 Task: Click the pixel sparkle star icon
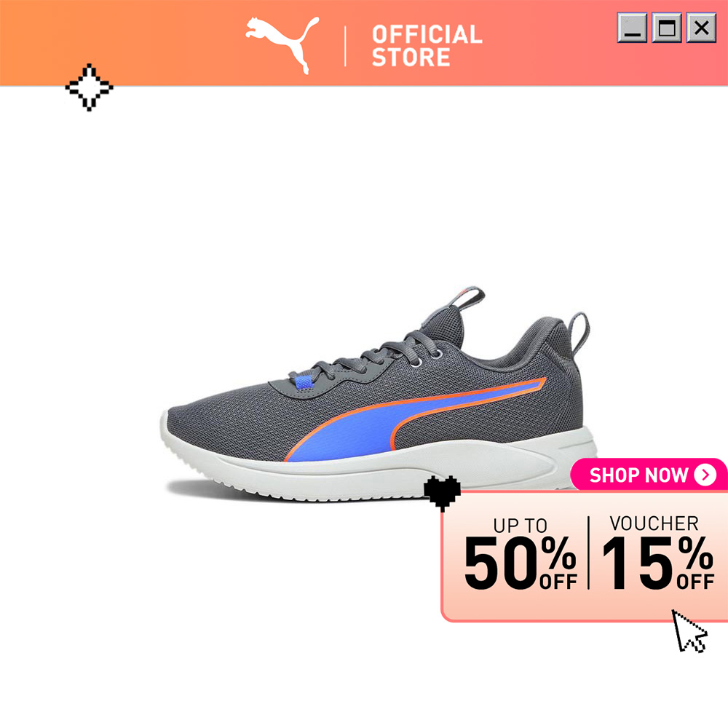tap(89, 87)
